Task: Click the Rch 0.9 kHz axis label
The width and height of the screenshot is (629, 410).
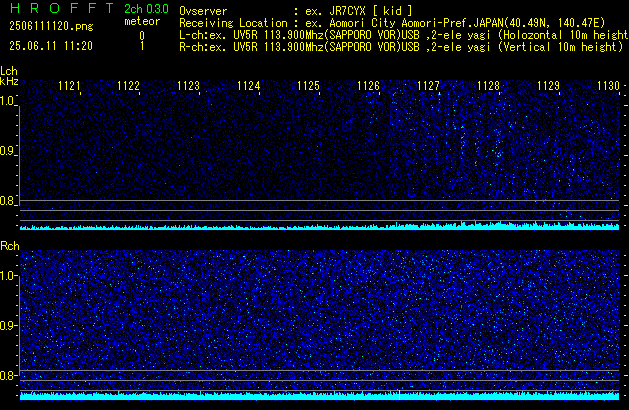Action: [x=7, y=326]
